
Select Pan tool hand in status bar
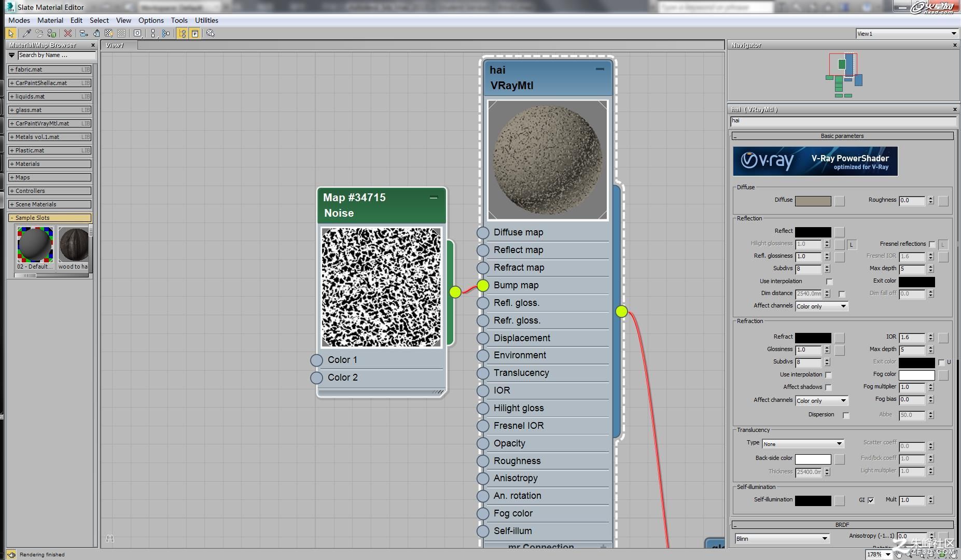[x=899, y=555]
